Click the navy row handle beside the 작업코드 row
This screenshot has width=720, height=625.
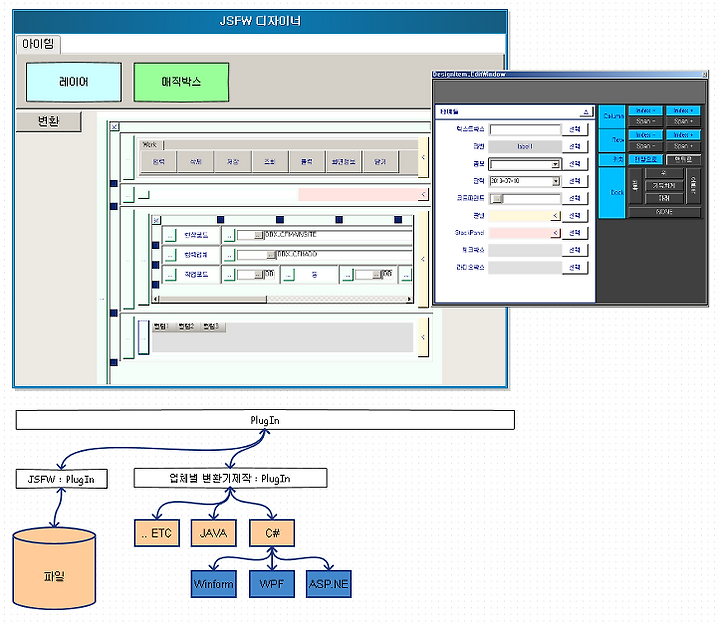click(156, 285)
